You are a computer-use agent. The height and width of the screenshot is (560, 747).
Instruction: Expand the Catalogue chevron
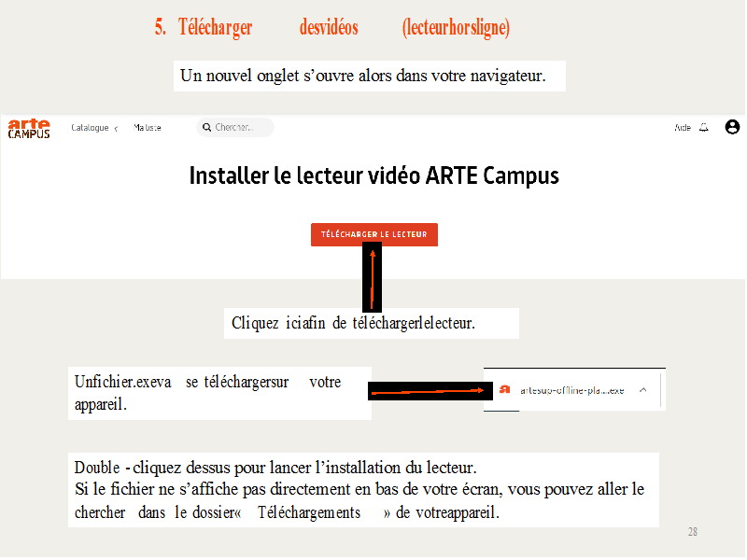116,129
